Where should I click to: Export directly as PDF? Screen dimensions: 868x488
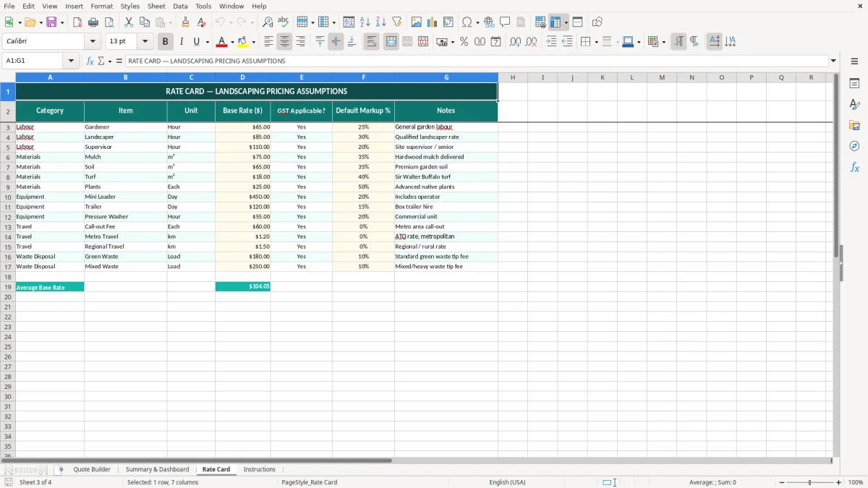click(77, 22)
